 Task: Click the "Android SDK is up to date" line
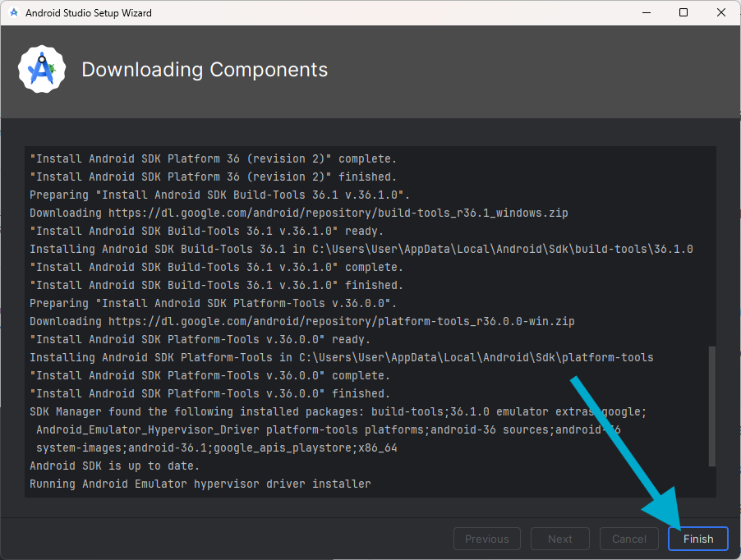pyautogui.click(x=114, y=466)
